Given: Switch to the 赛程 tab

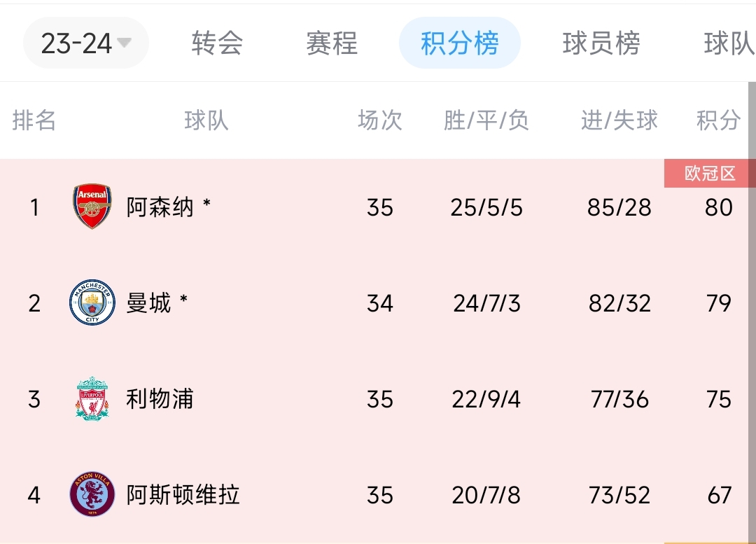Looking at the screenshot, I should [x=332, y=43].
